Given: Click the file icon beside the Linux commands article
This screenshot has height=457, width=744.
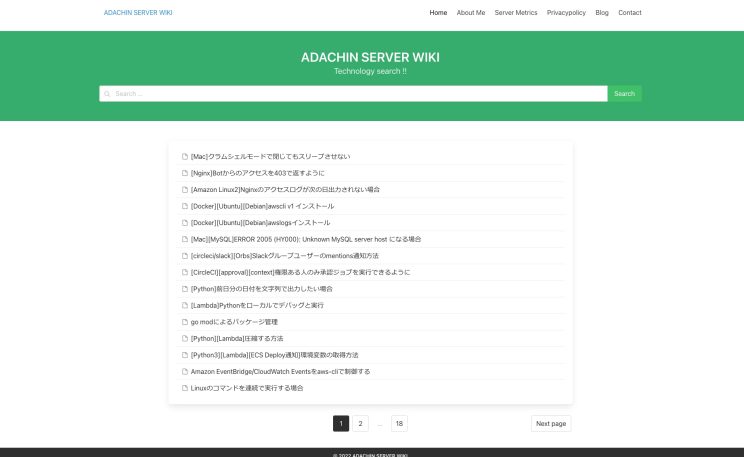Looking at the screenshot, I should tap(185, 388).
